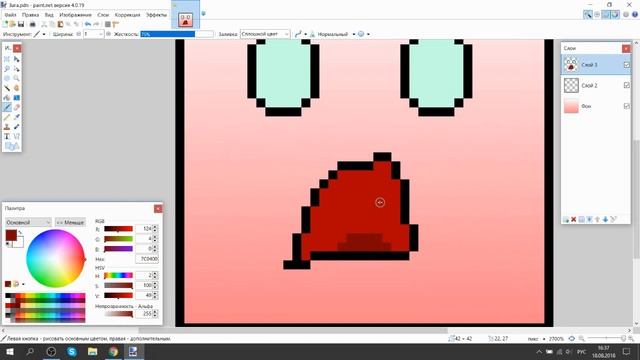Select the Color Picker eyedropper tool
This screenshot has height=360, width=640.
point(17,117)
